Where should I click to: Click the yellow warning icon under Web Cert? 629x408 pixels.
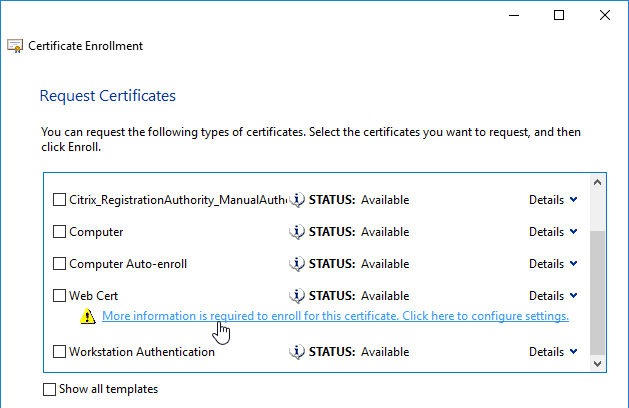point(88,317)
